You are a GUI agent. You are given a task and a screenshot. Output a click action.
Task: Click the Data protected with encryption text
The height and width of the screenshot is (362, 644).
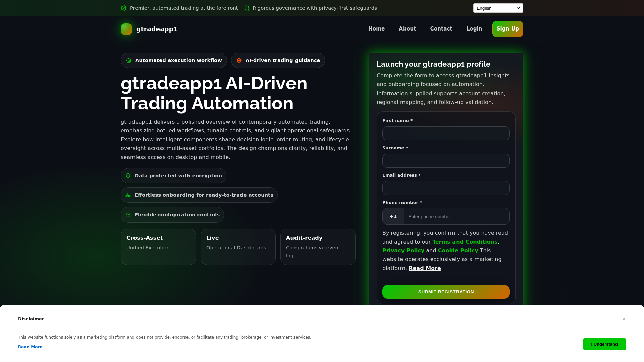[x=178, y=176]
